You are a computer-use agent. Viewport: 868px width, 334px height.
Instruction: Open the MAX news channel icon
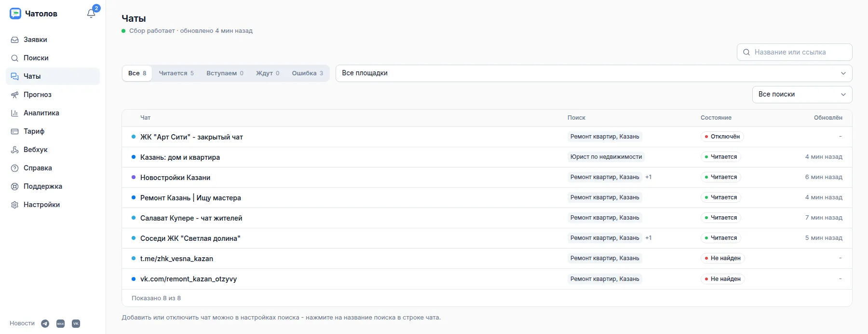(x=60, y=324)
